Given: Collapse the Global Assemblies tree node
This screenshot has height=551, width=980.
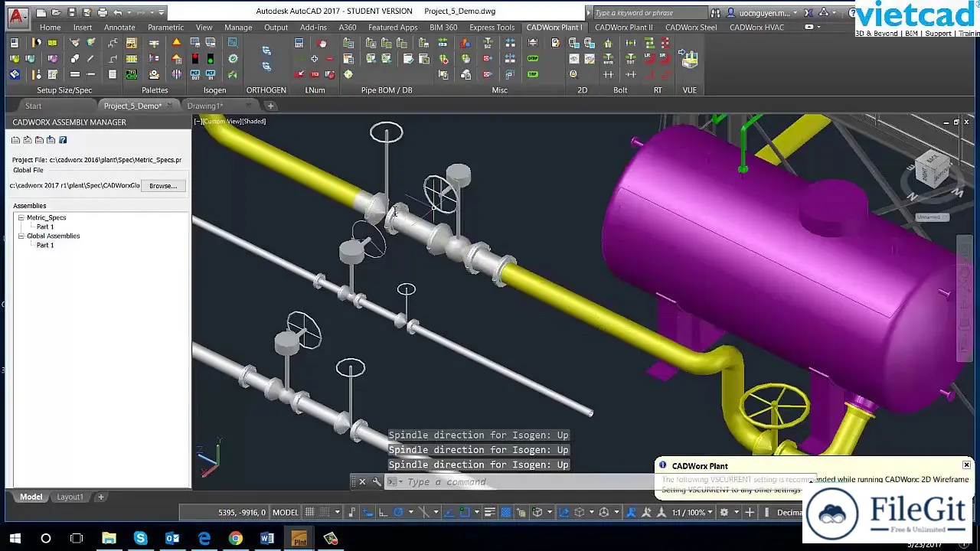Looking at the screenshot, I should point(21,236).
